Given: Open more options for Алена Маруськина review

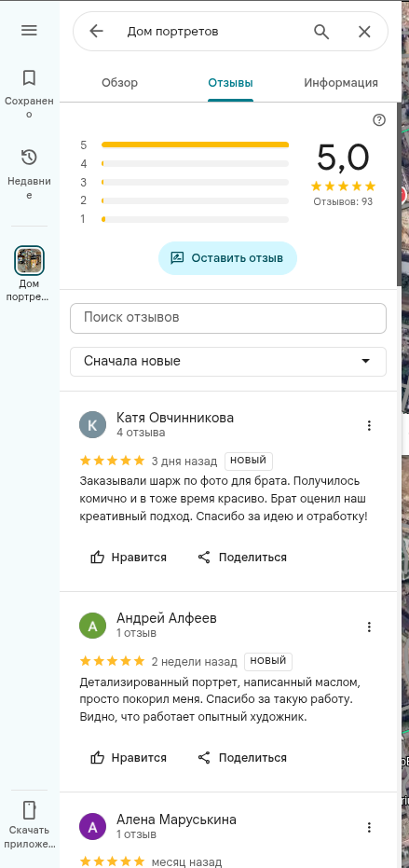Looking at the screenshot, I should click(x=369, y=828).
